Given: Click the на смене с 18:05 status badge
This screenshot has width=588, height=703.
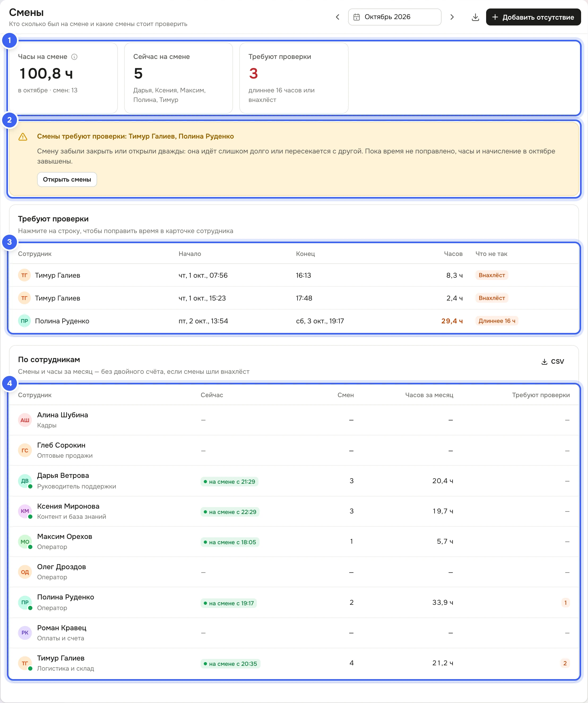Looking at the screenshot, I should click(x=230, y=542).
